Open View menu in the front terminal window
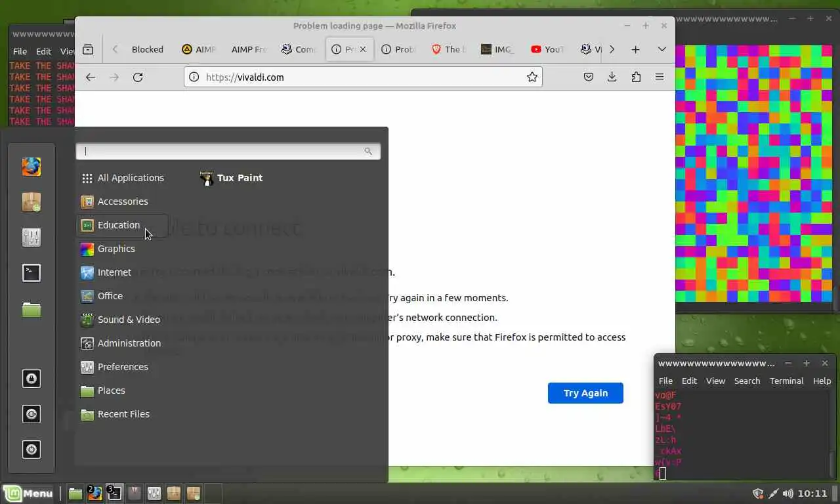Image resolution: width=840 pixels, height=504 pixels. tap(715, 381)
